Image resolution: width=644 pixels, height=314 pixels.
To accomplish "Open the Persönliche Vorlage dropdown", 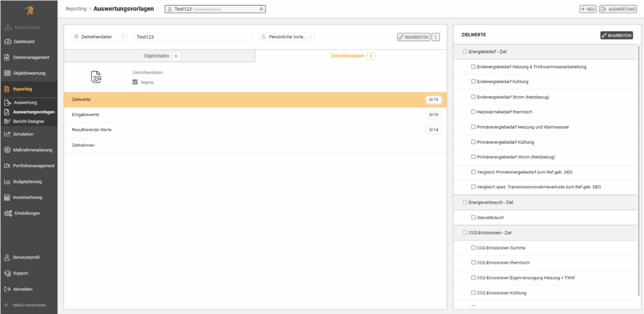I will tap(286, 37).
